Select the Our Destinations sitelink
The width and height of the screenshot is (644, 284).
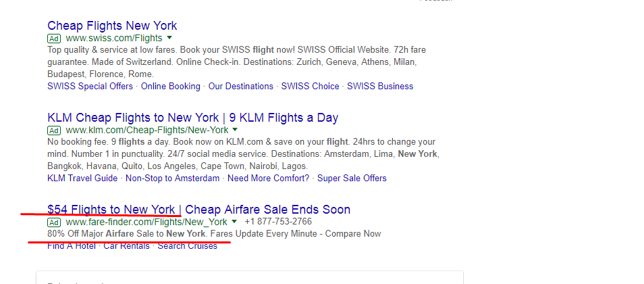pyautogui.click(x=241, y=87)
